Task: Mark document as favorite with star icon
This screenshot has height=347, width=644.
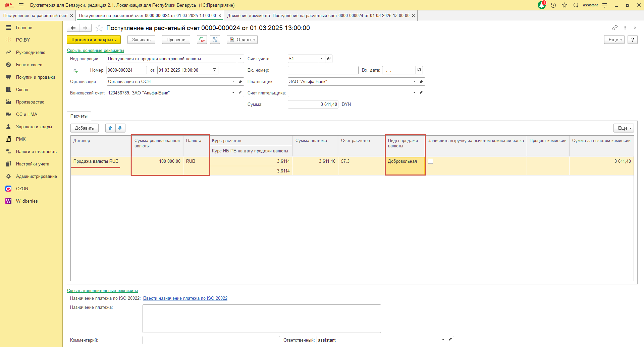Action: click(99, 28)
